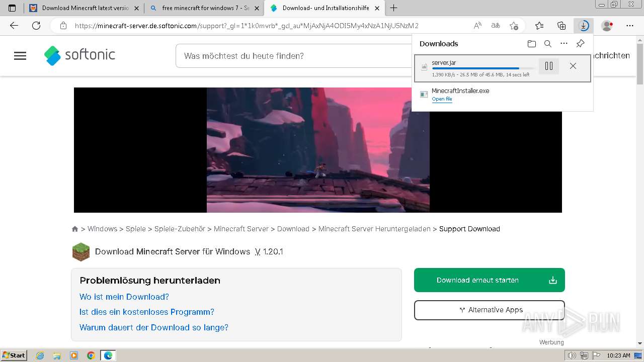View site information via the lock icon
This screenshot has height=362, width=644.
63,26
